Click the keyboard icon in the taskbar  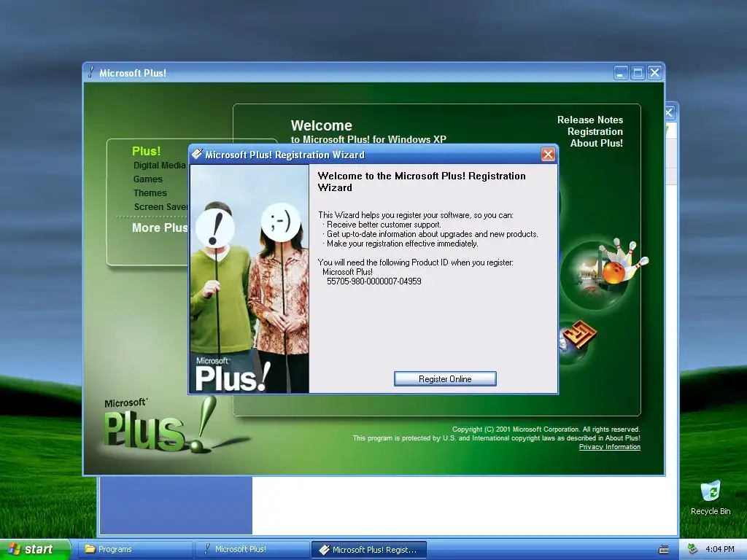[x=664, y=550]
